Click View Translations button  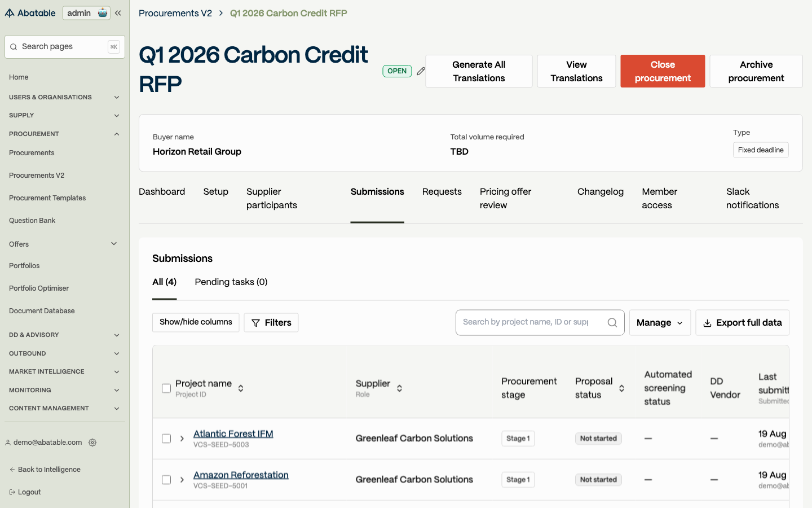576,71
